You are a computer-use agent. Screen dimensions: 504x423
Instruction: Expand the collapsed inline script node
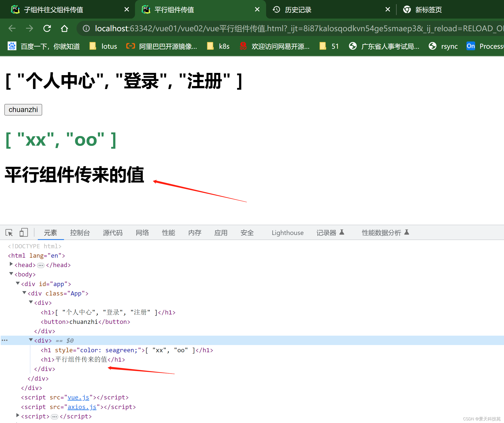(x=18, y=415)
